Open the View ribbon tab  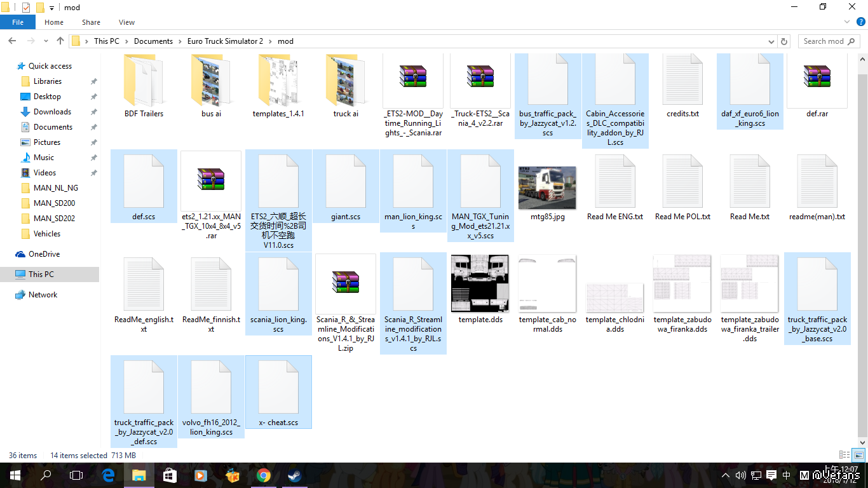click(126, 22)
